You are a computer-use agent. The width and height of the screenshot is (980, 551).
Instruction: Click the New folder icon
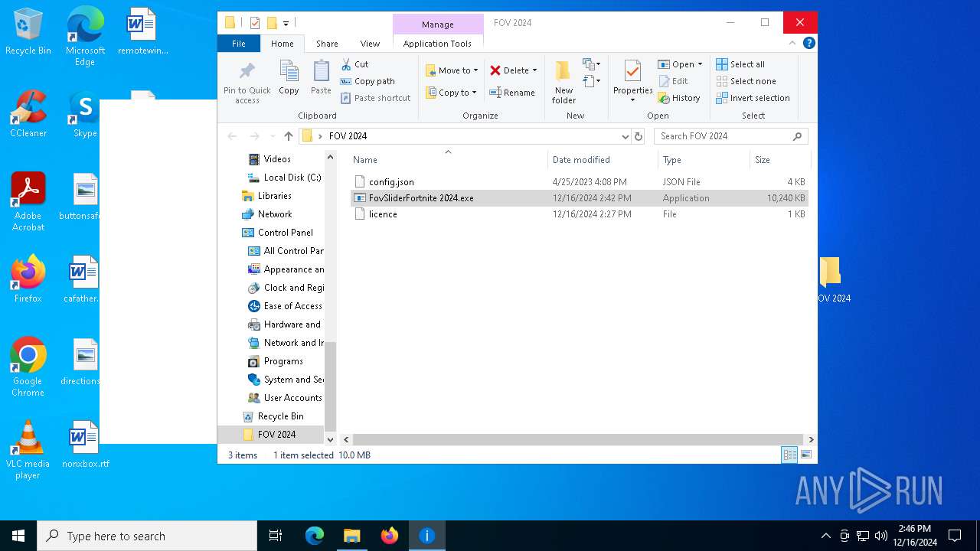point(563,71)
